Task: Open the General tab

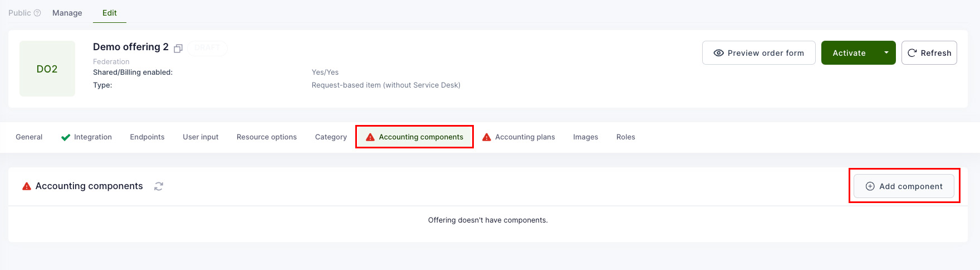Action: point(29,137)
